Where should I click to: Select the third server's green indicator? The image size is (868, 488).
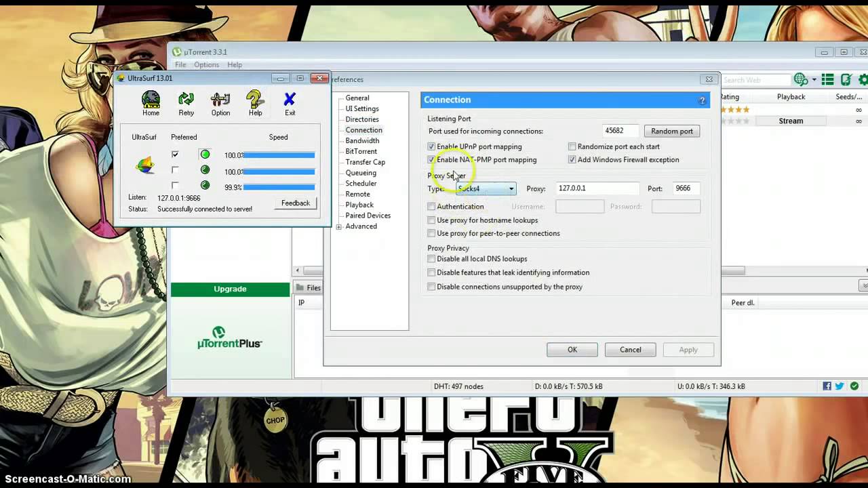[x=205, y=186]
